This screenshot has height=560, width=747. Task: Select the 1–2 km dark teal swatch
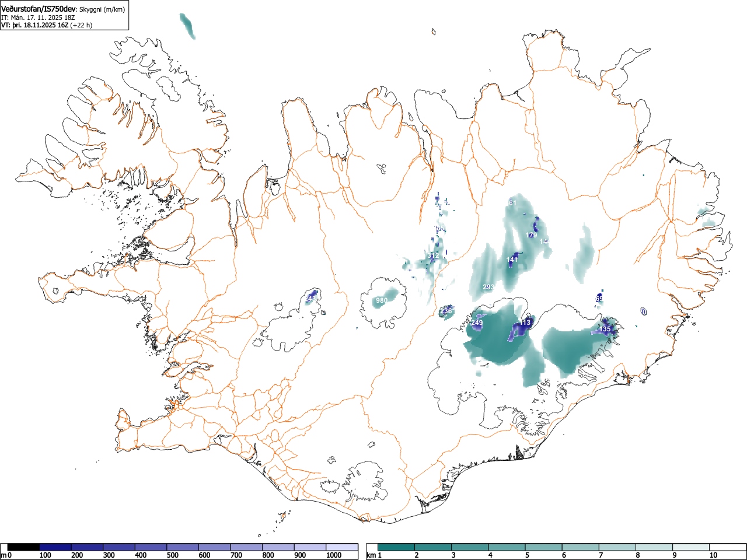[x=397, y=547]
